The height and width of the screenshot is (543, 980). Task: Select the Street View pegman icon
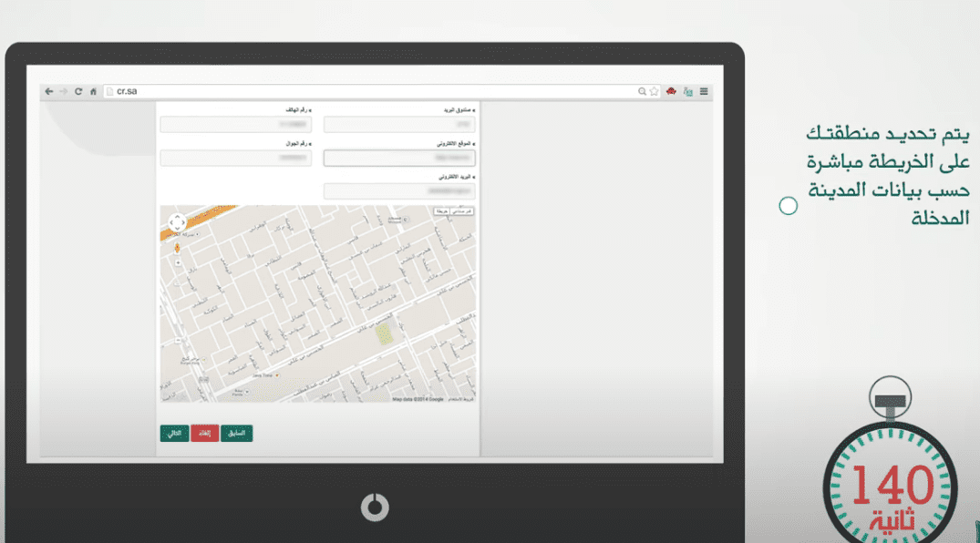click(178, 248)
